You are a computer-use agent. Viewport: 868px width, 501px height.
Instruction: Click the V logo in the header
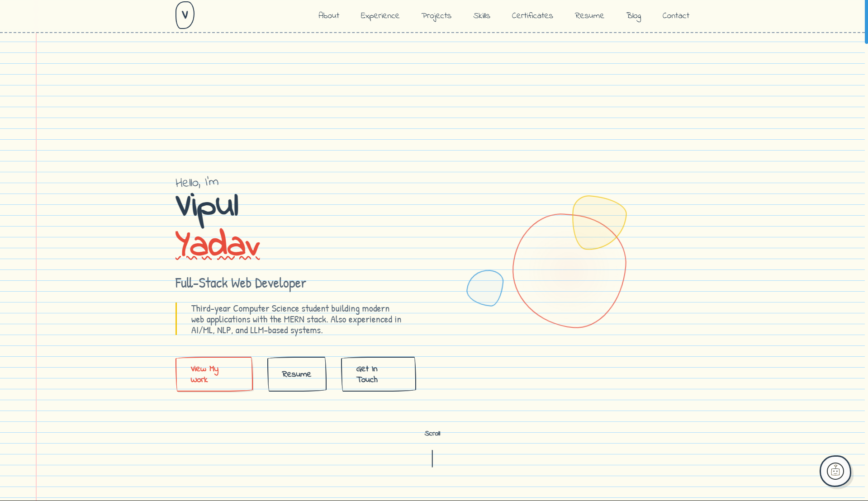click(184, 15)
